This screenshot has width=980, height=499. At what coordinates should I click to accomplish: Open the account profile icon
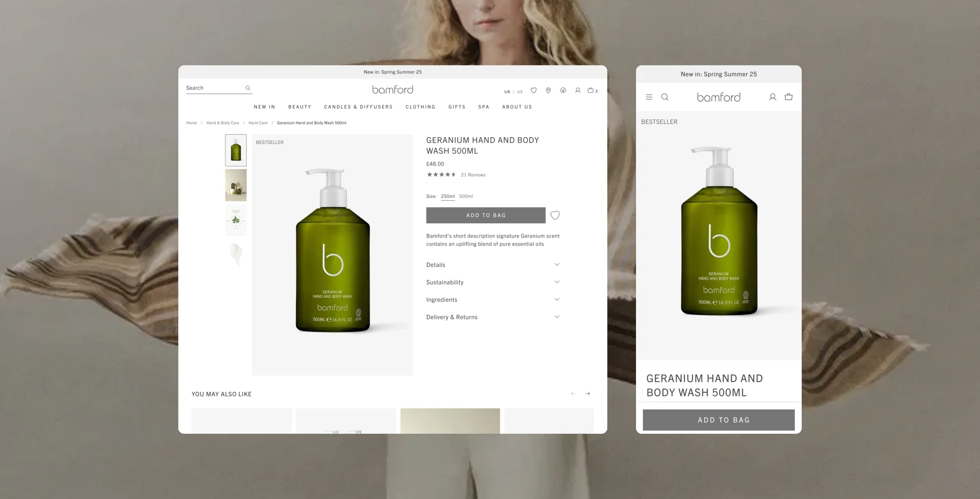578,91
